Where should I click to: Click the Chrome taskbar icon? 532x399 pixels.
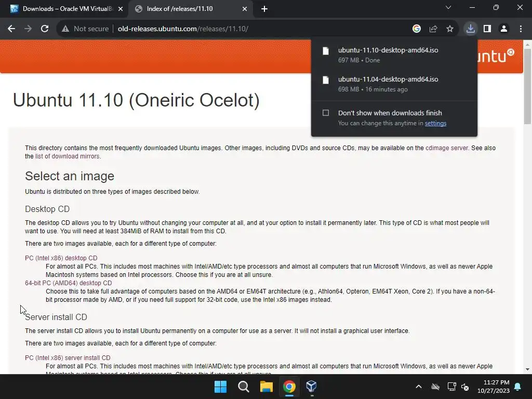289,387
